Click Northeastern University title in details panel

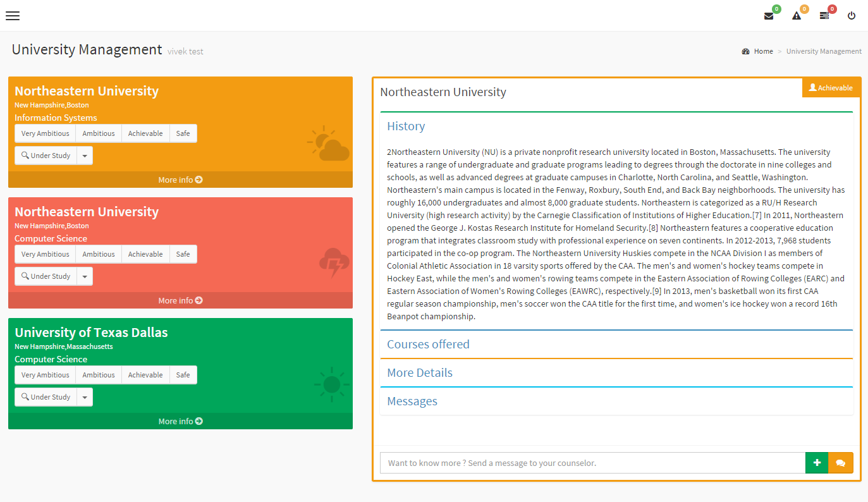443,92
